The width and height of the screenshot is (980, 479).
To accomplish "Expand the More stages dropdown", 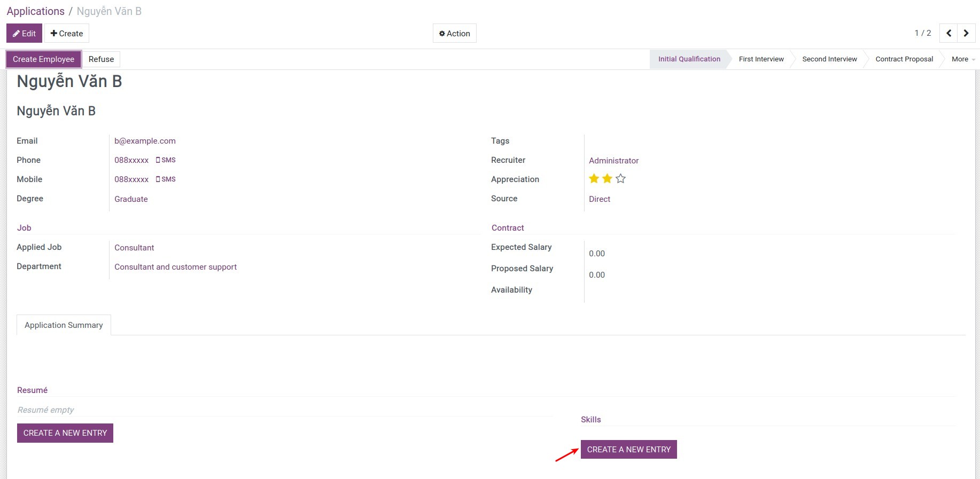I will pos(962,59).
